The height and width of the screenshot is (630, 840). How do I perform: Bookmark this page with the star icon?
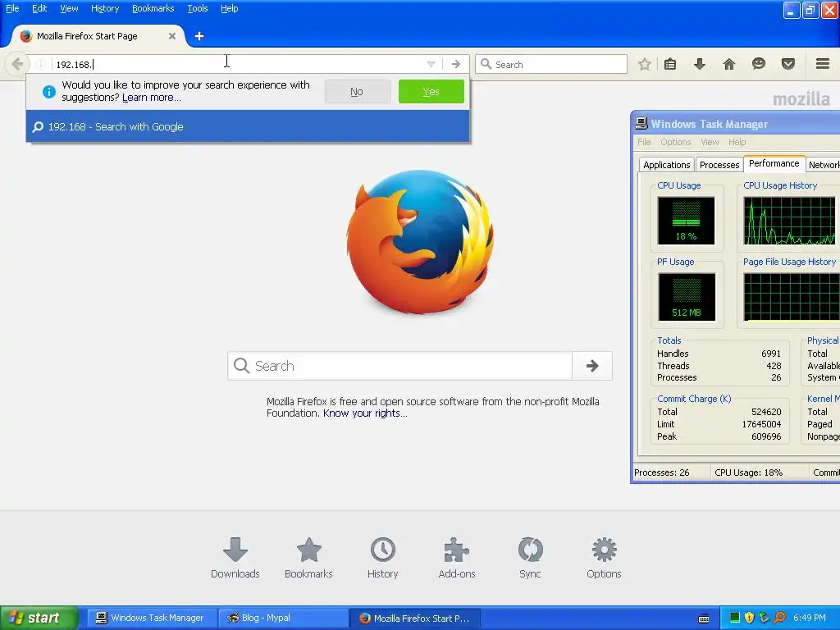coord(645,64)
